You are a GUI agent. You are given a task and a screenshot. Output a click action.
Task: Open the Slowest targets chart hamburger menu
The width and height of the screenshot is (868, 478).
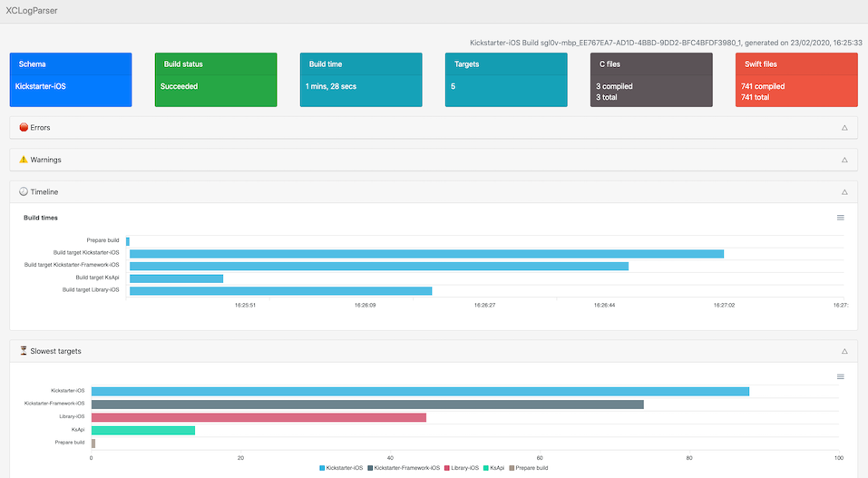click(840, 376)
